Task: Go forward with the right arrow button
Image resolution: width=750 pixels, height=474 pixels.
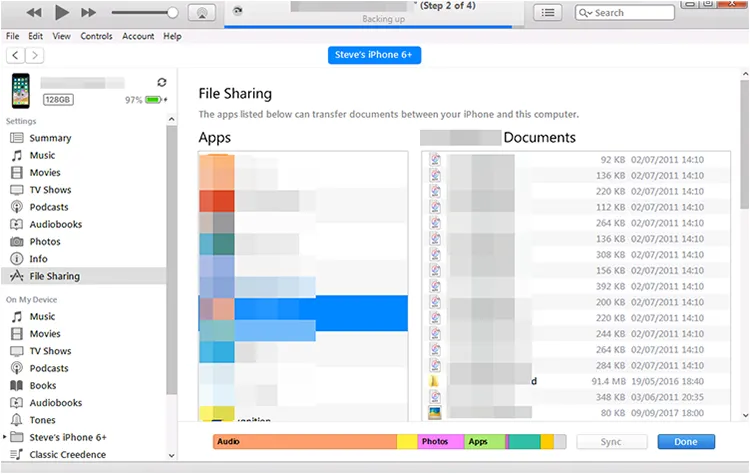Action: click(x=34, y=55)
